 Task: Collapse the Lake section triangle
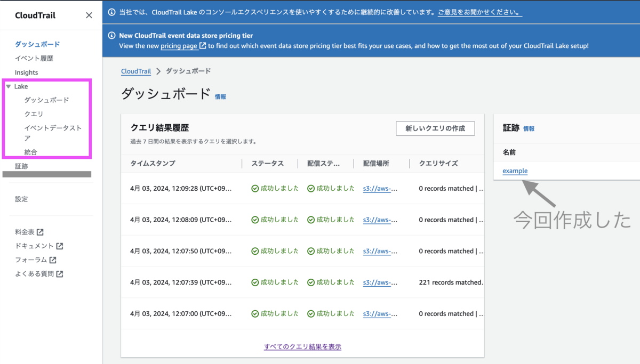pos(8,86)
